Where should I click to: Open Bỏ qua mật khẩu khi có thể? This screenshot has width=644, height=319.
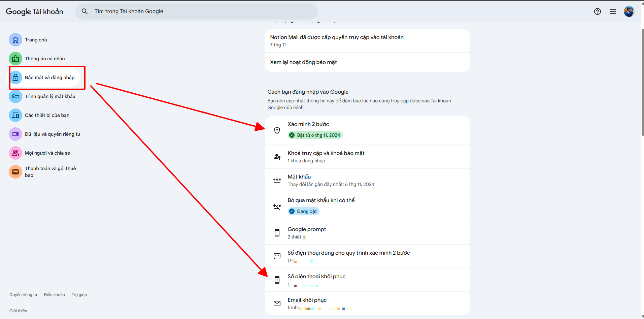(367, 206)
